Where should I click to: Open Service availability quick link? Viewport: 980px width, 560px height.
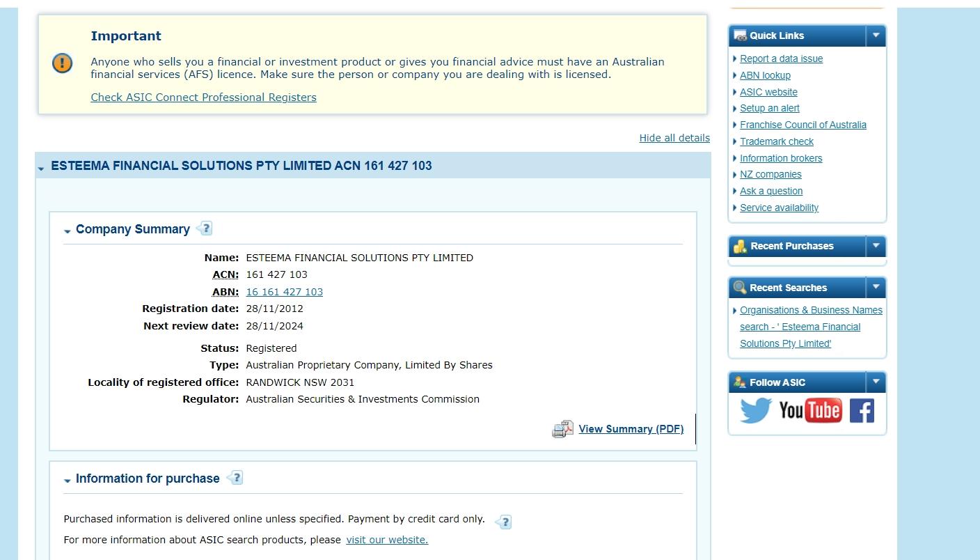tap(779, 208)
